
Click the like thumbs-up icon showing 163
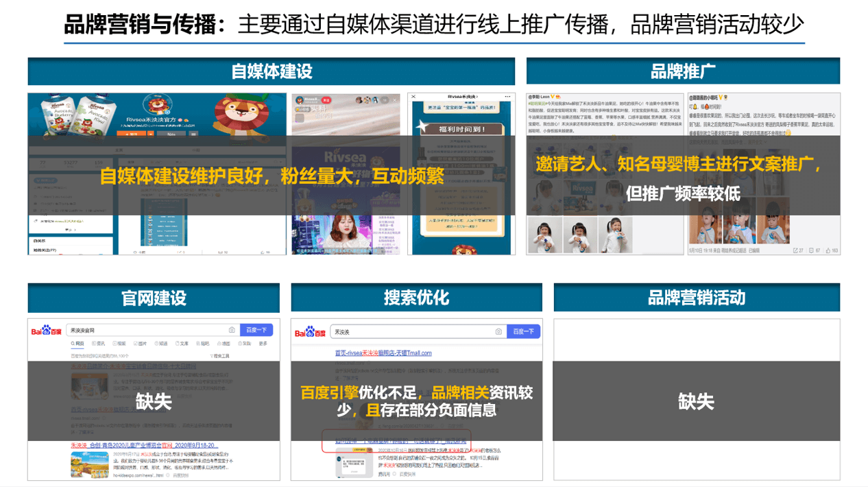pos(828,251)
